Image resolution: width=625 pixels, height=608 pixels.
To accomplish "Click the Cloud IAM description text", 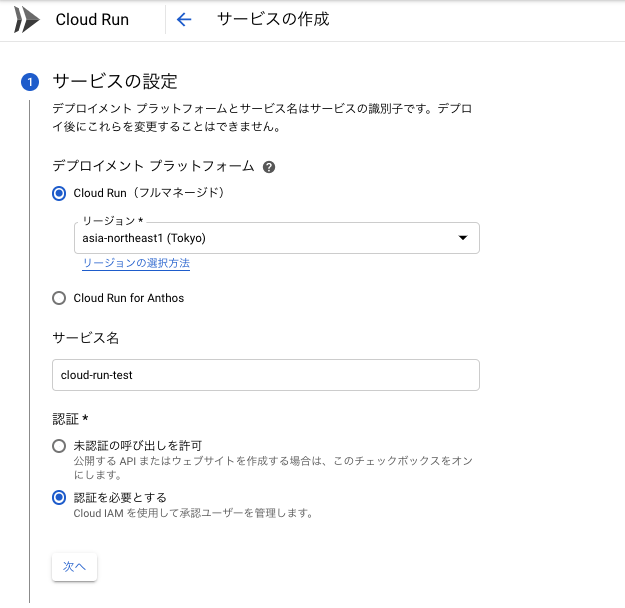I will (193, 513).
